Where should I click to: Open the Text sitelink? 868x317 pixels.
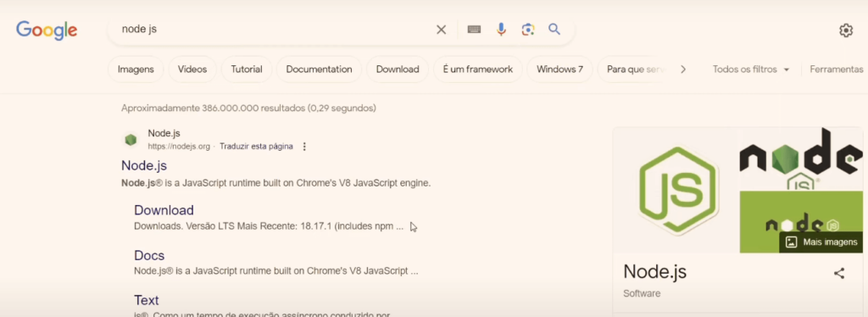click(x=146, y=300)
